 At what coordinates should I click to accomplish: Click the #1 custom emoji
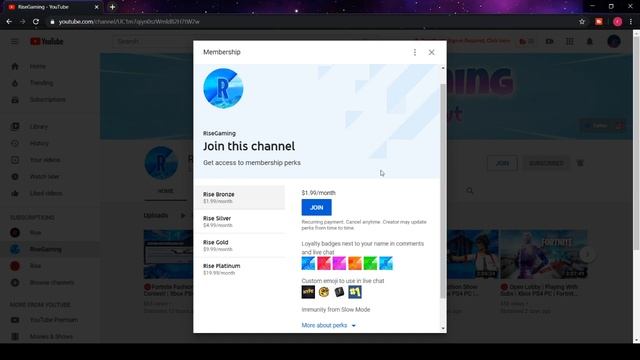click(355, 292)
